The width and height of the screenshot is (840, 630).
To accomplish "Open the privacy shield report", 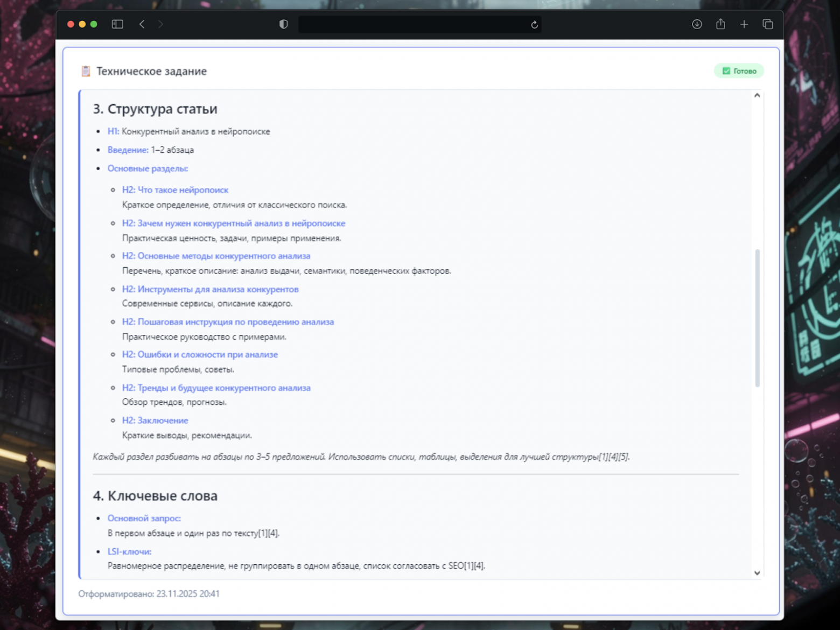I will coord(284,24).
